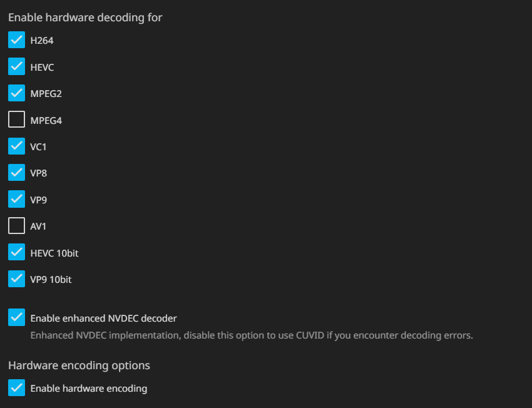Disable the HEVC 10bit checkbox
Screen dimensions: 532x408
(x=16, y=253)
